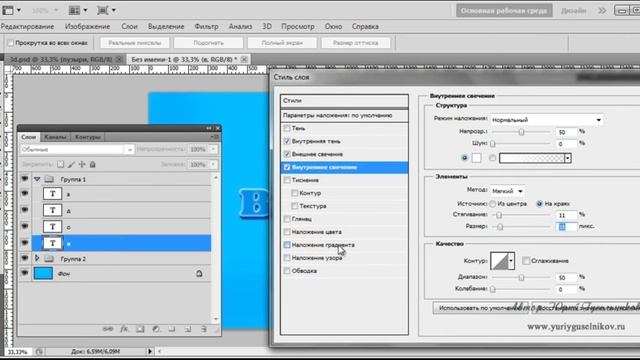This screenshot has height=360, width=640.
Task: Click the fx add layer style icon
Action: [x=124, y=329]
